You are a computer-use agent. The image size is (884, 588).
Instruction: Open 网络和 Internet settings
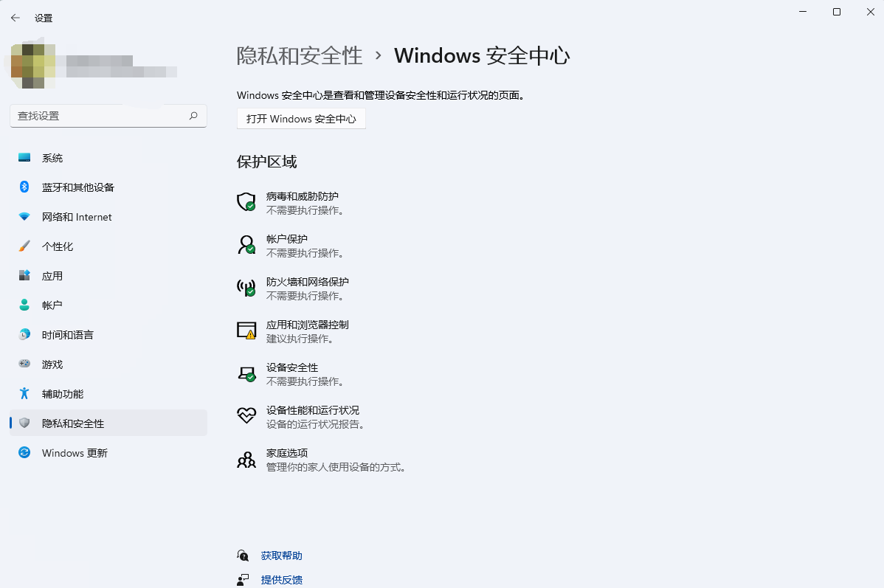tap(77, 217)
